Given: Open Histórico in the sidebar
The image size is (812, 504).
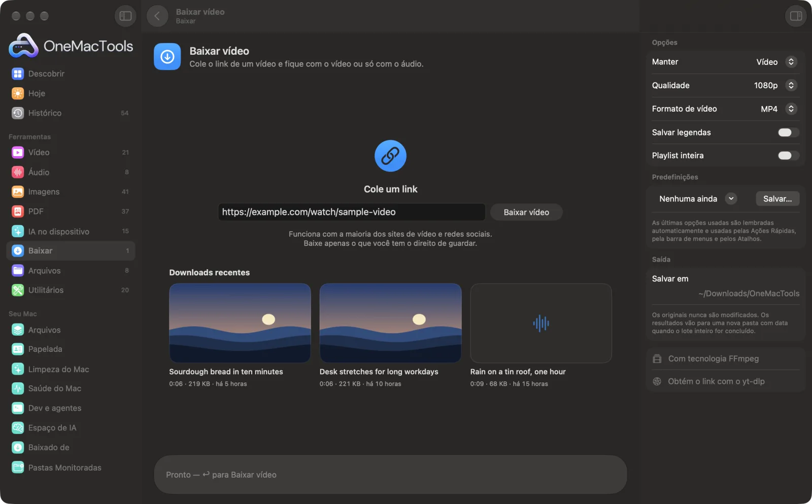Looking at the screenshot, I should (71, 113).
